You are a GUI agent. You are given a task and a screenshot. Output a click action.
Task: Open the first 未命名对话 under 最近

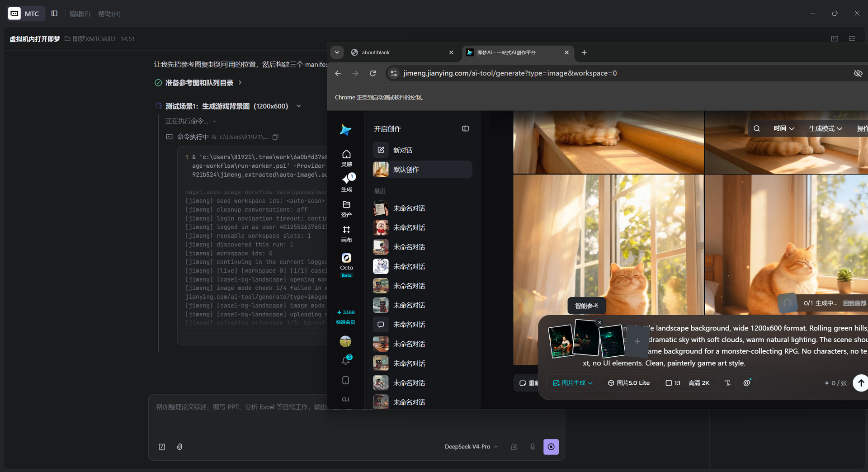pos(422,208)
